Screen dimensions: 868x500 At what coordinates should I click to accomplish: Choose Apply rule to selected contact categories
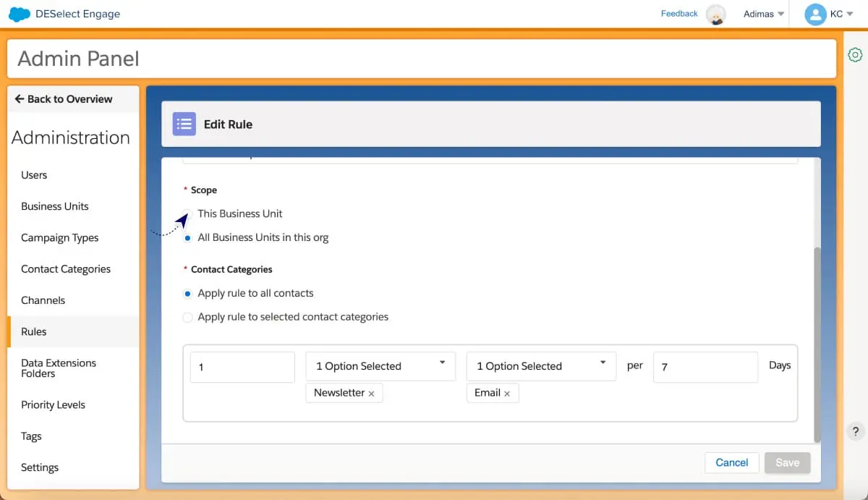click(x=188, y=317)
